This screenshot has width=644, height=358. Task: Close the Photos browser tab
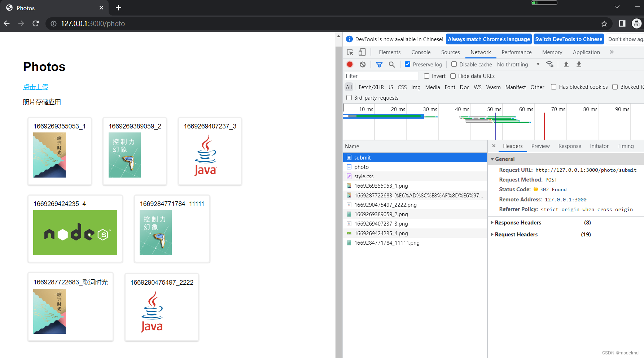pos(101,8)
